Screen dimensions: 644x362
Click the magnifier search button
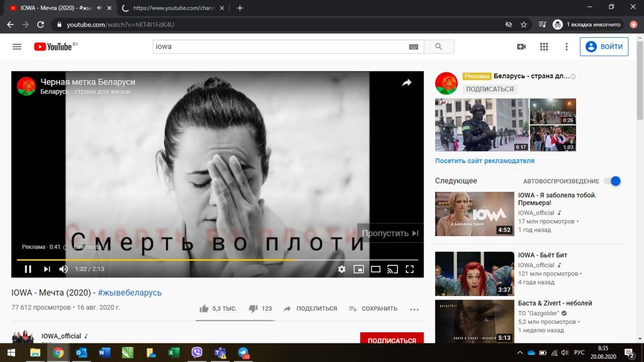pyautogui.click(x=439, y=47)
